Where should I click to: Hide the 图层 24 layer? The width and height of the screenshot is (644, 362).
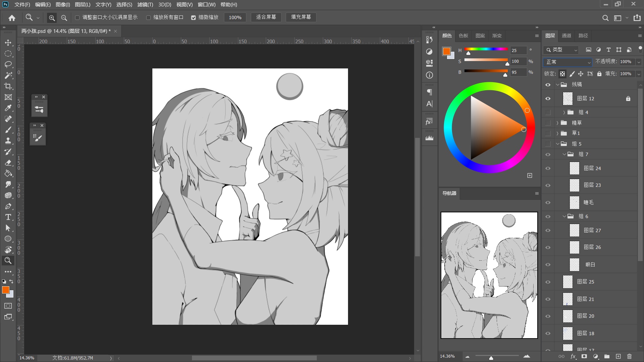tap(548, 168)
